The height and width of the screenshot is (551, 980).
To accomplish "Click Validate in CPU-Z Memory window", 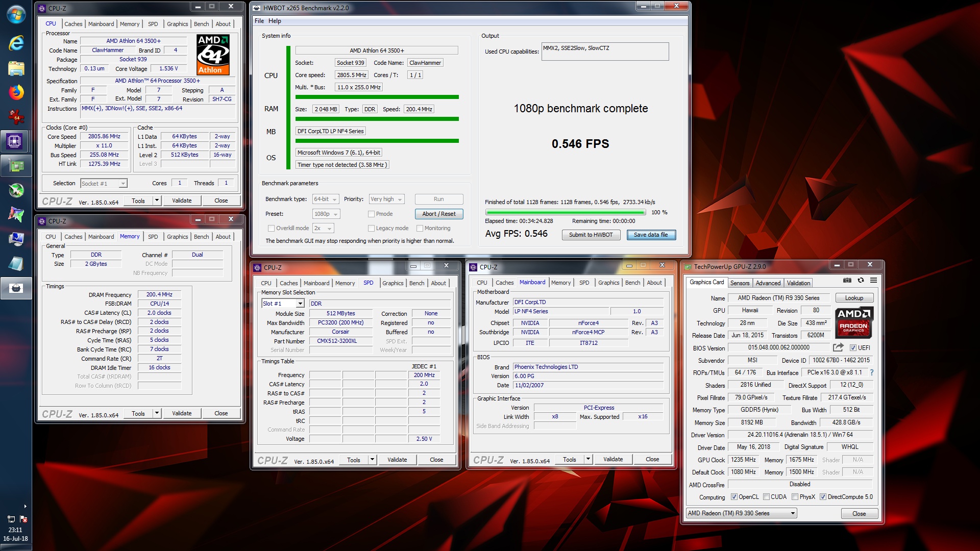I will 182,413.
